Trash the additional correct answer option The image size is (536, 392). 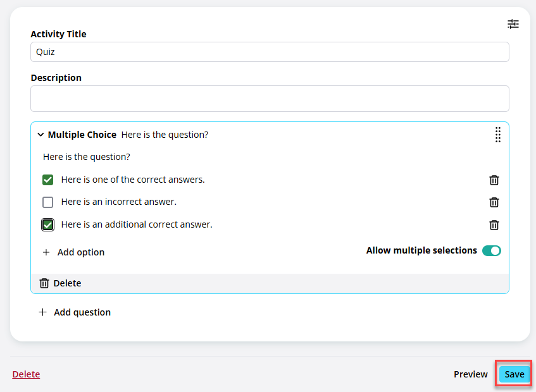(x=494, y=225)
